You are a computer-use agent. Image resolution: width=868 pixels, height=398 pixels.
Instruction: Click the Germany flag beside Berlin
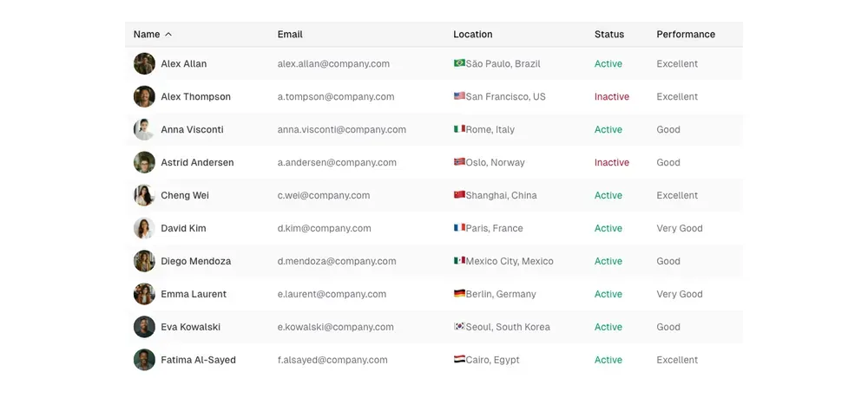459,294
